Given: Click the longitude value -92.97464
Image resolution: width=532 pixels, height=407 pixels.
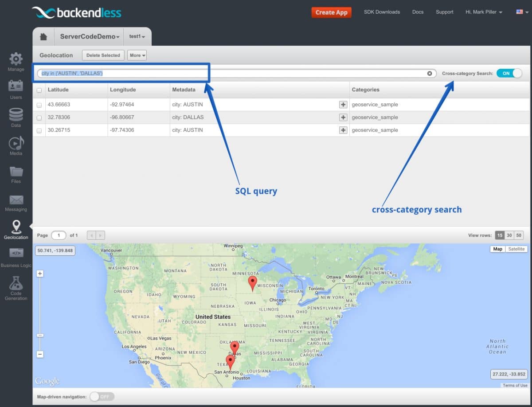Looking at the screenshot, I should [122, 105].
